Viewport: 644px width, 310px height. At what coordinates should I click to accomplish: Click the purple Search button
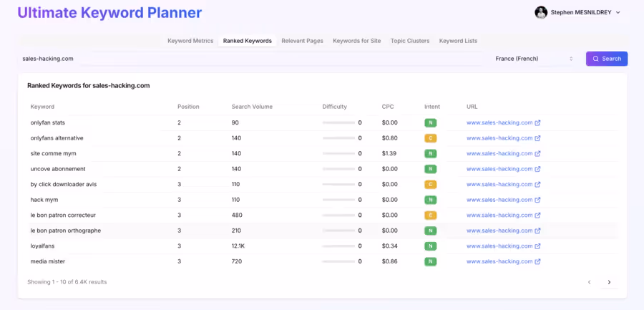(x=607, y=59)
